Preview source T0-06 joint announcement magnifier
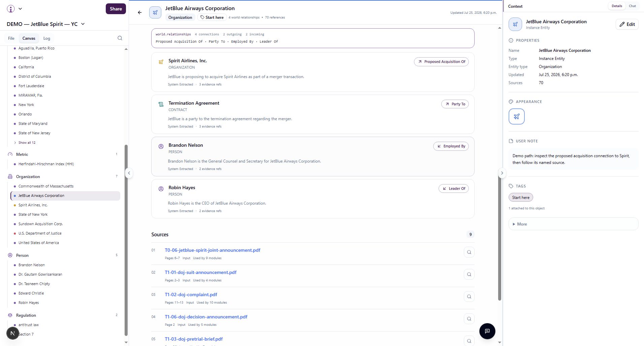This screenshot has width=644, height=346. pyautogui.click(x=469, y=252)
